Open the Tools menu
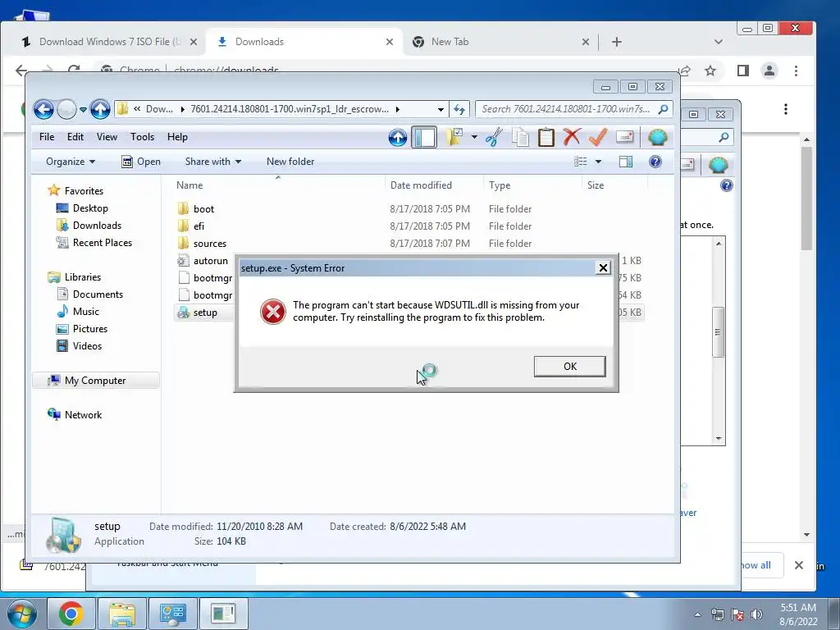Screen dimensions: 840x630 (142, 137)
